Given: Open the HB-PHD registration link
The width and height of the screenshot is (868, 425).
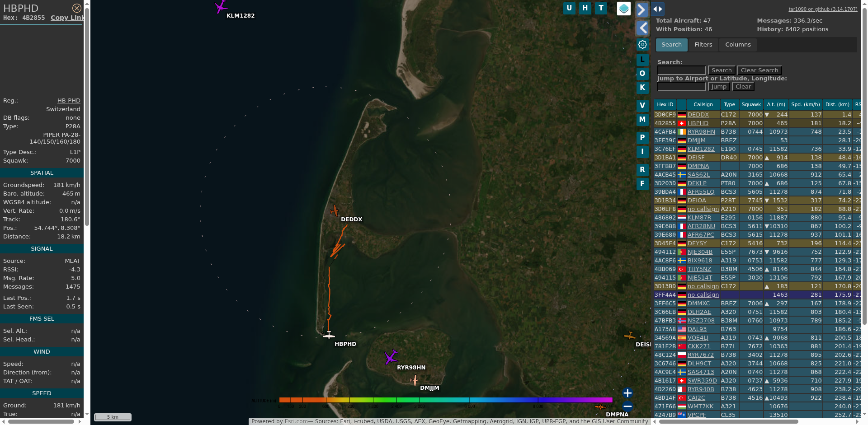Looking at the screenshot, I should coord(69,101).
